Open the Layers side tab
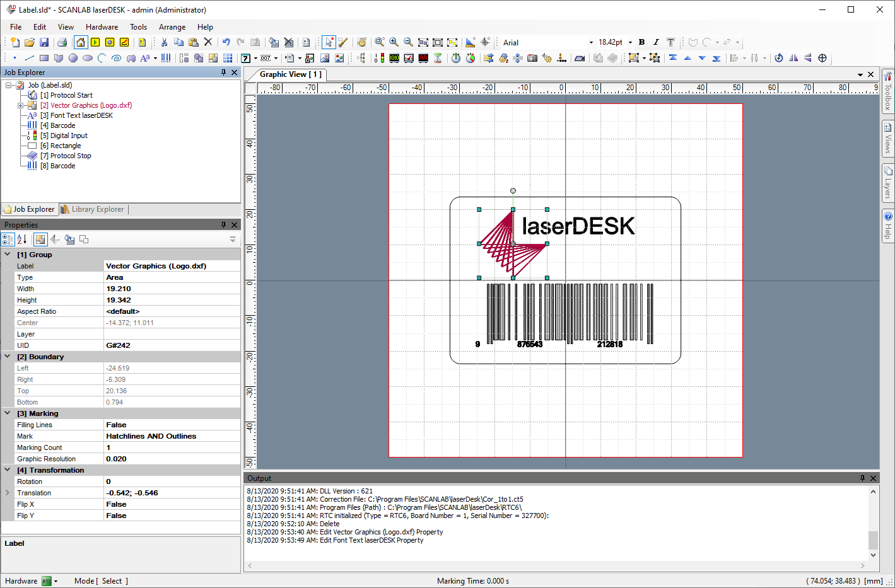This screenshot has height=588, width=895. click(x=888, y=183)
